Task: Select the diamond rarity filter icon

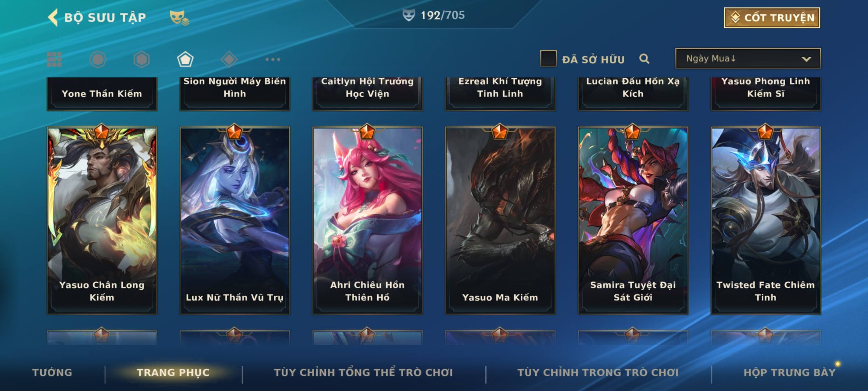Action: pyautogui.click(x=229, y=59)
